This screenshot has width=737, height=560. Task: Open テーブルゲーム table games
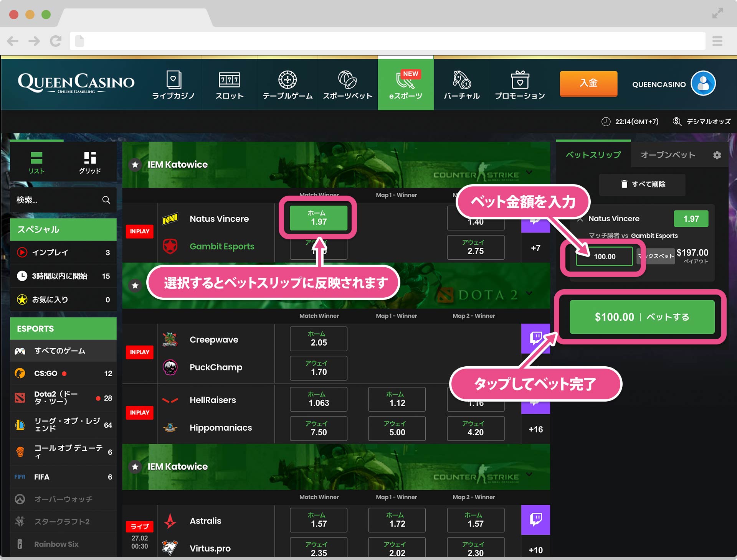288,85
